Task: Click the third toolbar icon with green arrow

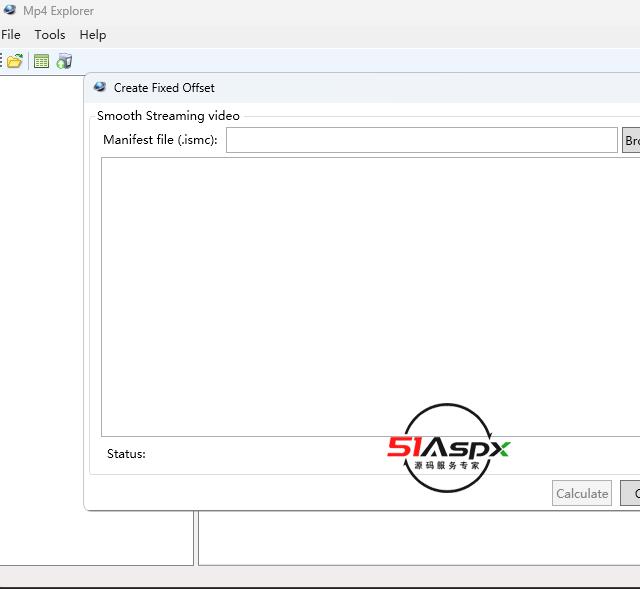Action: pyautogui.click(x=64, y=61)
